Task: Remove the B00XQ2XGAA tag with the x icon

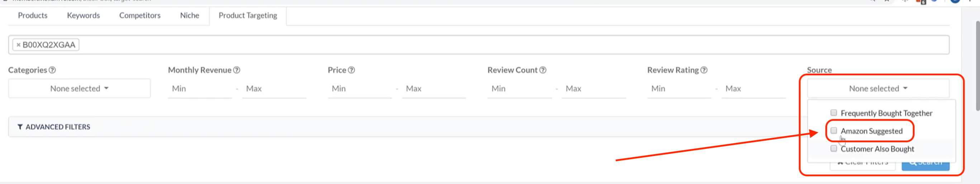Action: 18,45
